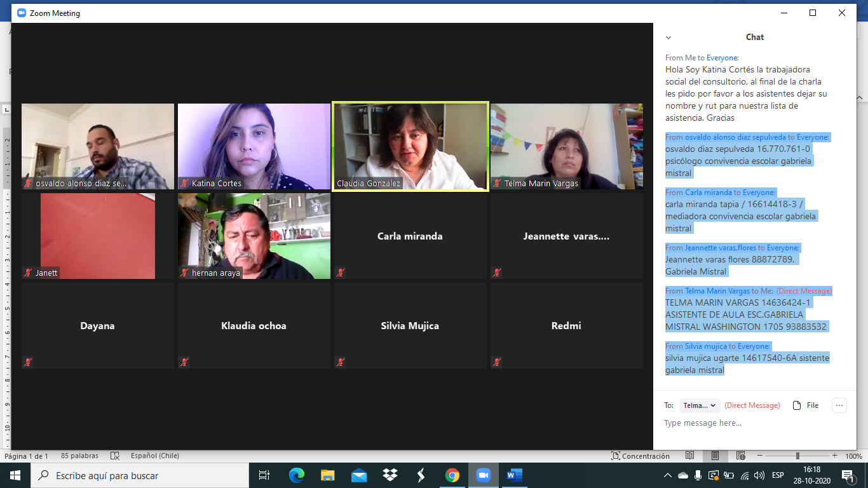
Task: Click osvaldo alonso diaz sepulveda sender name
Action: pos(735,137)
